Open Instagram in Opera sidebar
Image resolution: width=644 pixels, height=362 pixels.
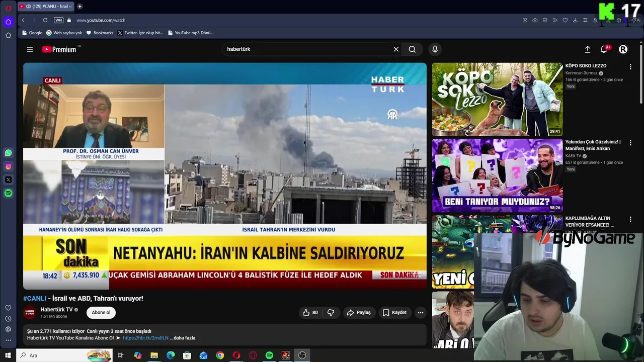click(x=8, y=166)
